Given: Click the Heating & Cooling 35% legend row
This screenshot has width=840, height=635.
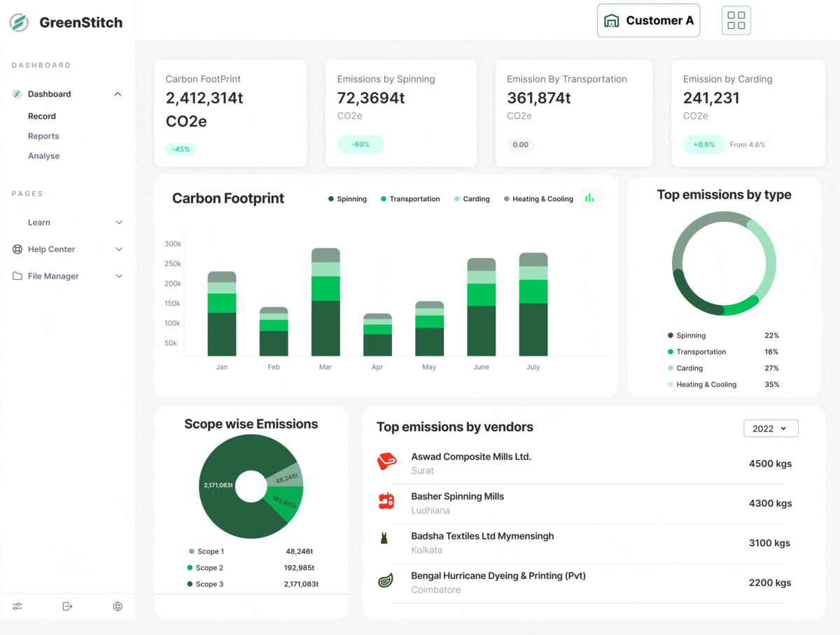Looking at the screenshot, I should pyautogui.click(x=724, y=384).
